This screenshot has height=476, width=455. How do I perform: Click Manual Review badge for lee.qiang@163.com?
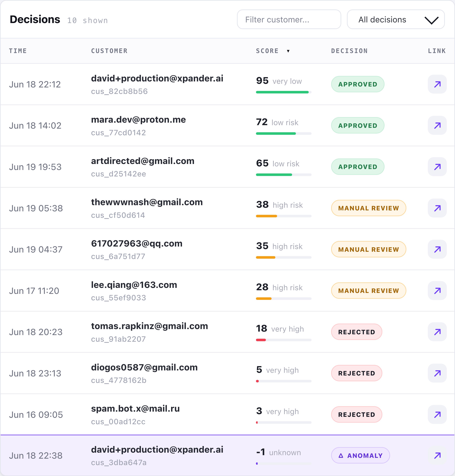(368, 290)
